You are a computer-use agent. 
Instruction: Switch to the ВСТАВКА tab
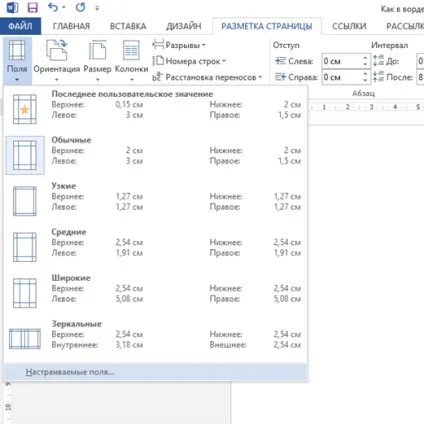128,26
